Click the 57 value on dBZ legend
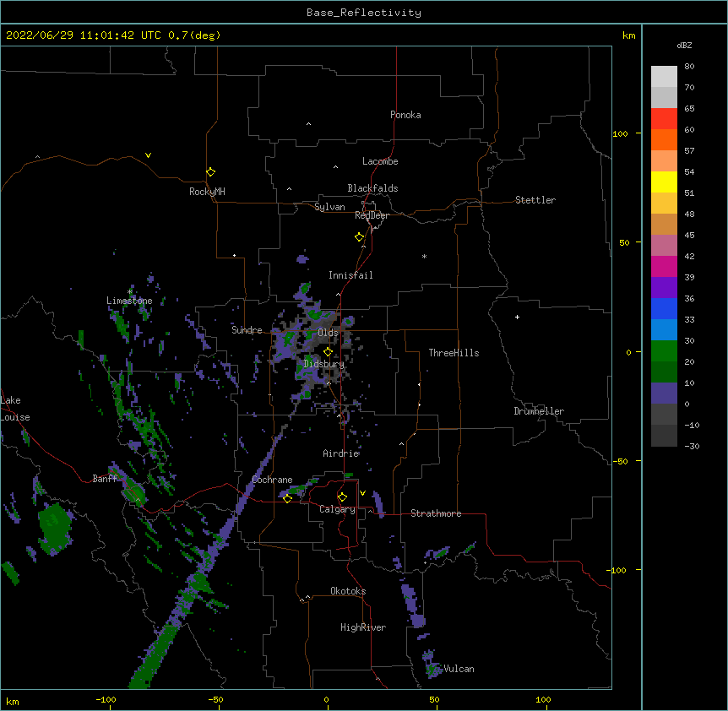Viewport: 728px width, 711px height. click(x=689, y=151)
